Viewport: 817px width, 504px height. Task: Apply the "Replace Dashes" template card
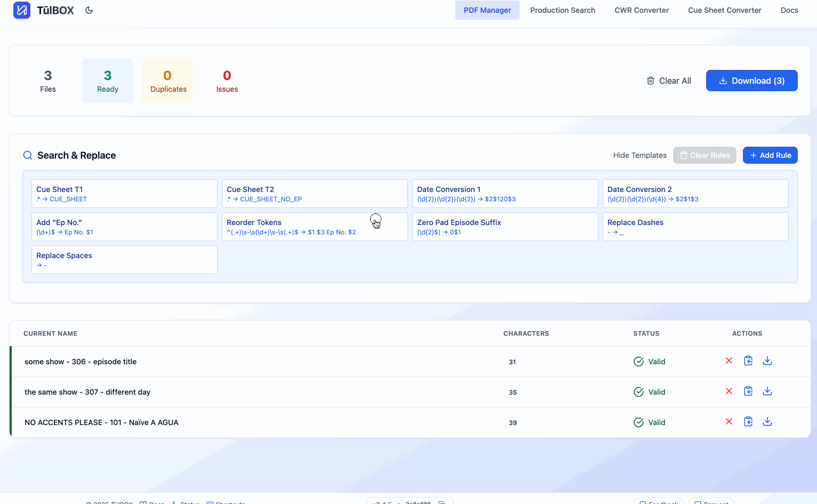695,226
